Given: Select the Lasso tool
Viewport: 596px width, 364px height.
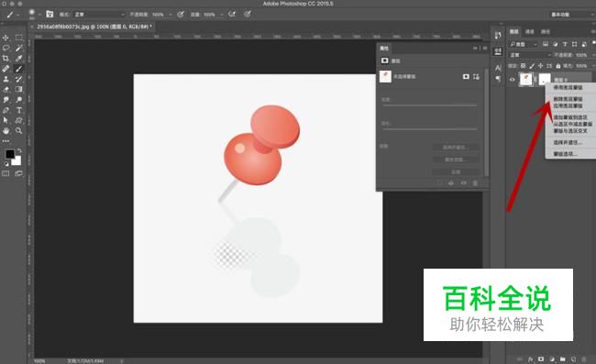Looking at the screenshot, I should pyautogui.click(x=6, y=48).
